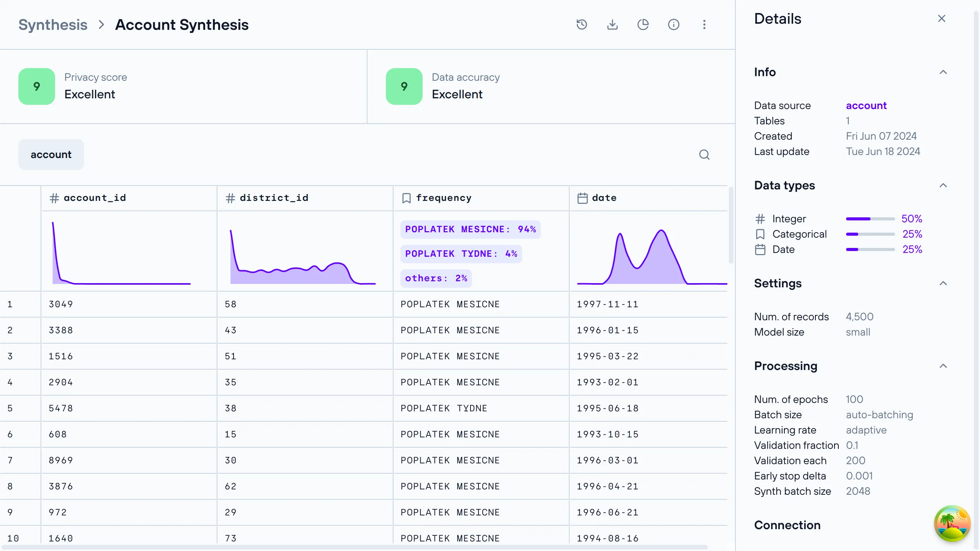Select cell with district_id 62
Image resolution: width=980 pixels, height=551 pixels.
(x=305, y=487)
